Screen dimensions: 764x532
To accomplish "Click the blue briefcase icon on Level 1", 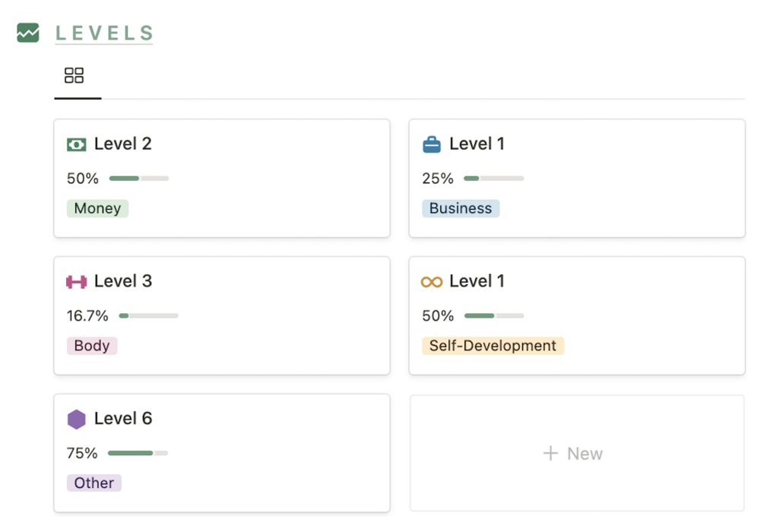I will (x=431, y=144).
